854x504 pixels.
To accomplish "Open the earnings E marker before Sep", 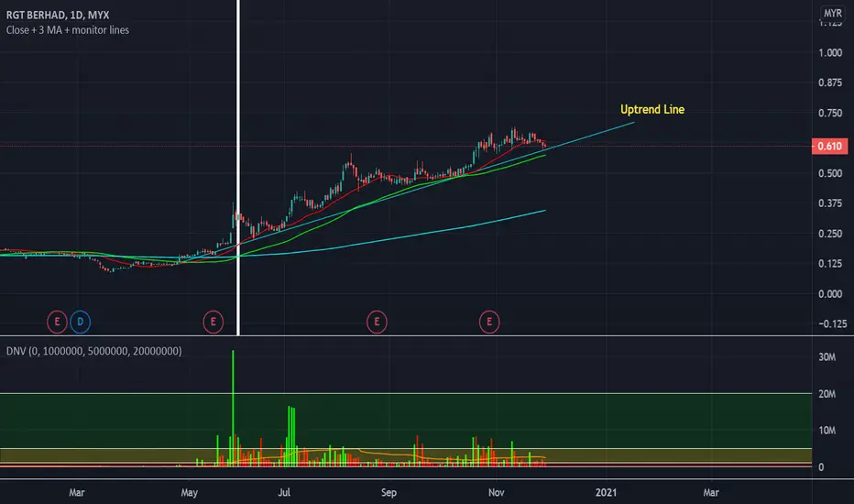I will tap(377, 322).
